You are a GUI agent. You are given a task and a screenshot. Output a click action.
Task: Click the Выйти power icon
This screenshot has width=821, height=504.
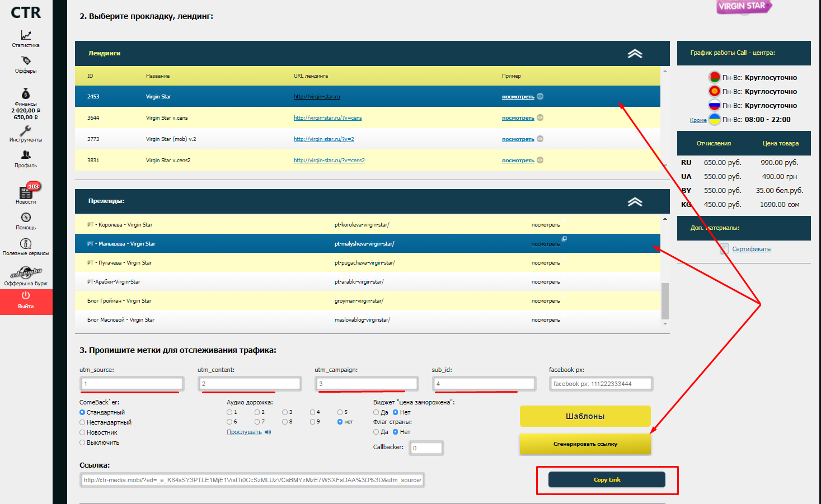(x=26, y=295)
